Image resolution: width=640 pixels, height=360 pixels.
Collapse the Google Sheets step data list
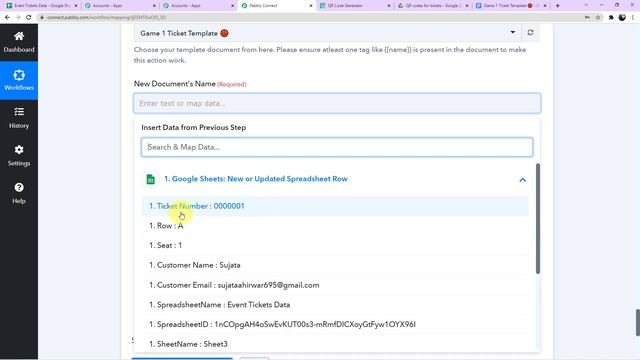point(522,180)
